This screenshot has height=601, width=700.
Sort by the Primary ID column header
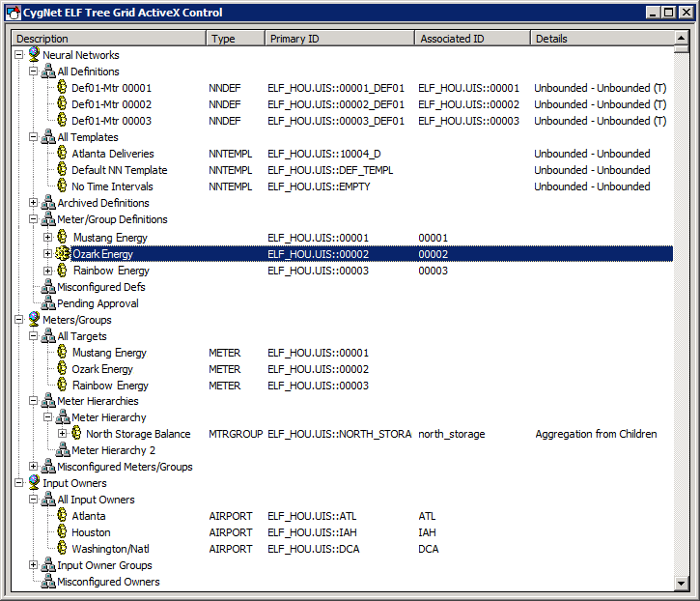(x=340, y=39)
